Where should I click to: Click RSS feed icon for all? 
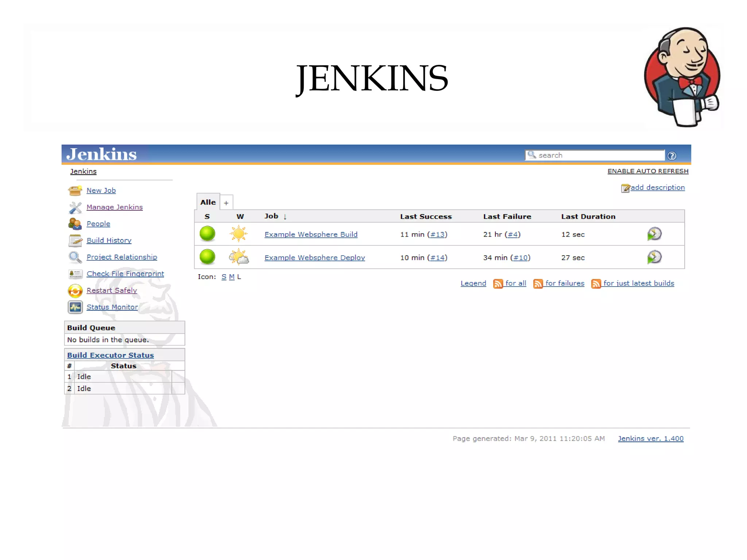(x=498, y=284)
